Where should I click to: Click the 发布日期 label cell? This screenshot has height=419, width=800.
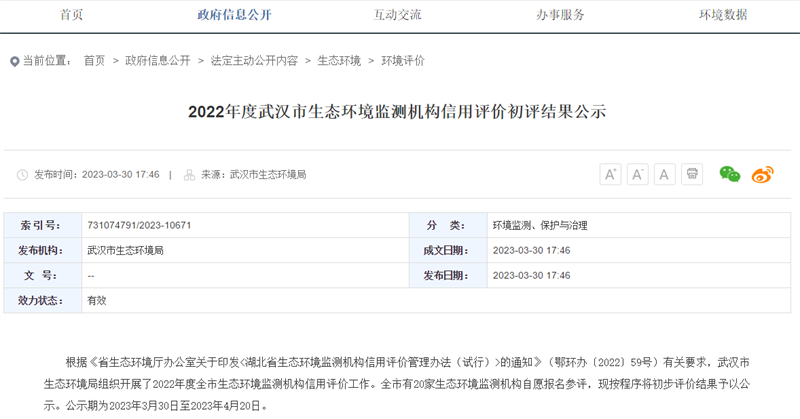tap(448, 275)
